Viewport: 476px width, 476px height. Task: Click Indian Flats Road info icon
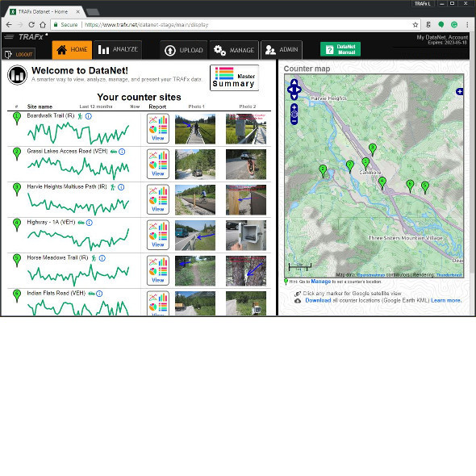[99, 294]
